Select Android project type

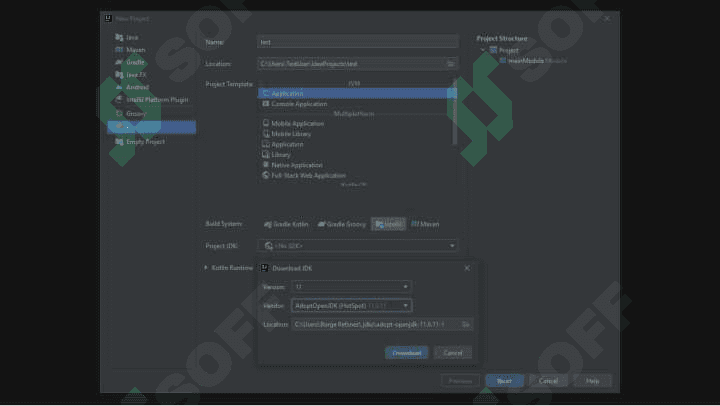click(x=137, y=87)
